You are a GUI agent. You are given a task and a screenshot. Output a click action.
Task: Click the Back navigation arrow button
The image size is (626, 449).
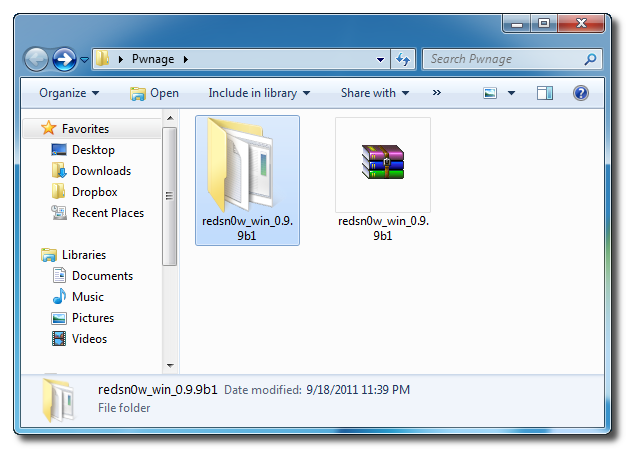point(38,59)
